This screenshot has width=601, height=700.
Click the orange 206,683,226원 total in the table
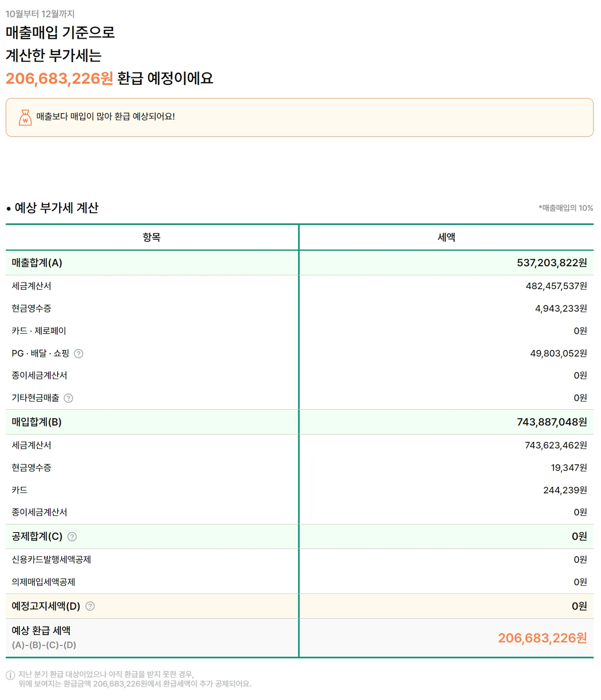pos(543,638)
